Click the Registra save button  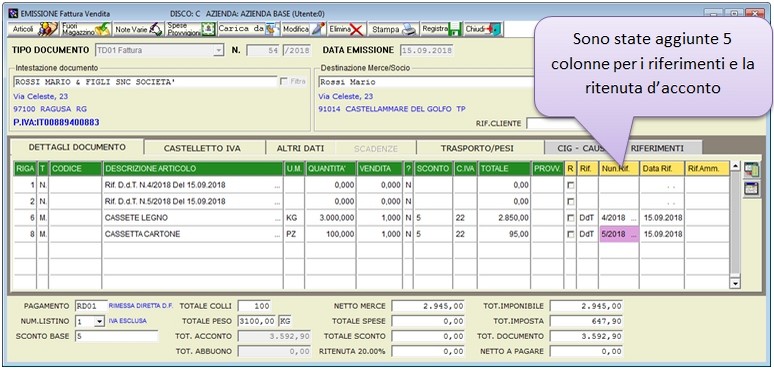pos(441,30)
